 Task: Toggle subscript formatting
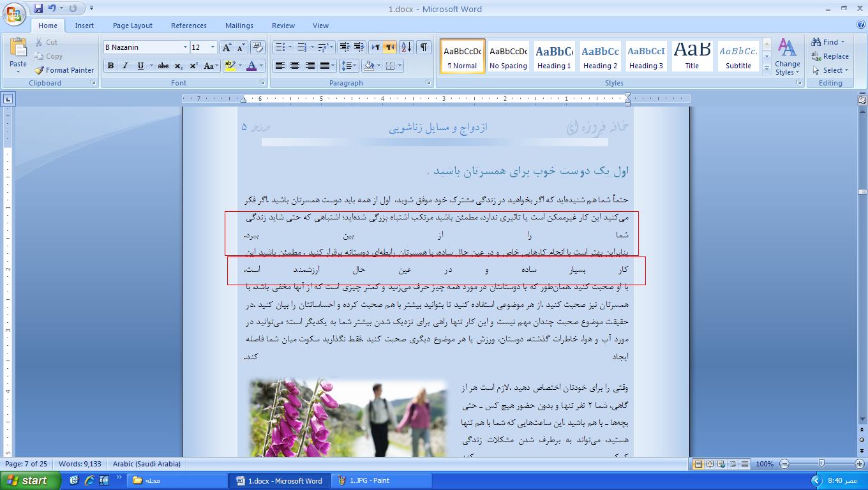coord(179,66)
